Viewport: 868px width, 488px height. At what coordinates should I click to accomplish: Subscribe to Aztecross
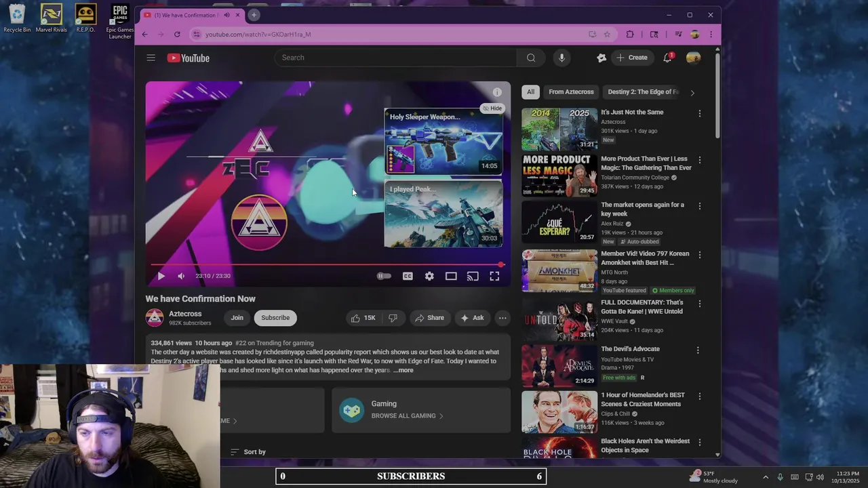click(x=275, y=318)
